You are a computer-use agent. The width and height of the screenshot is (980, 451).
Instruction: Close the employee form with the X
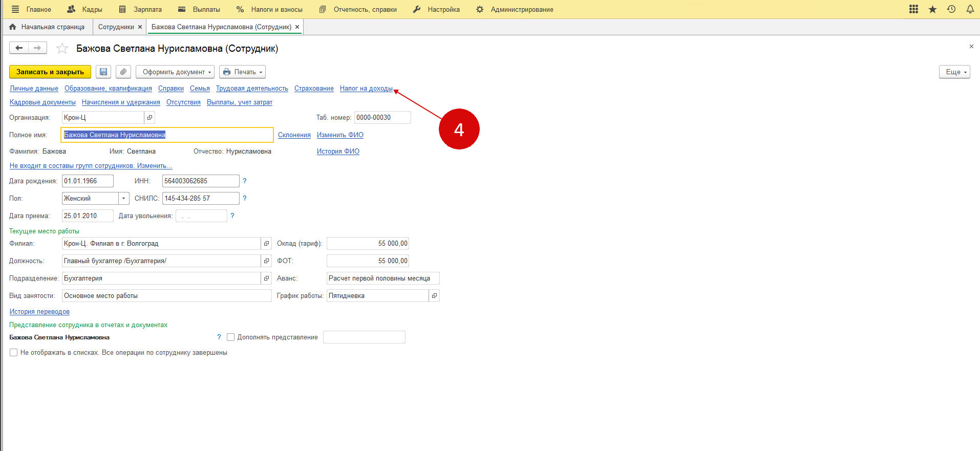(x=971, y=47)
